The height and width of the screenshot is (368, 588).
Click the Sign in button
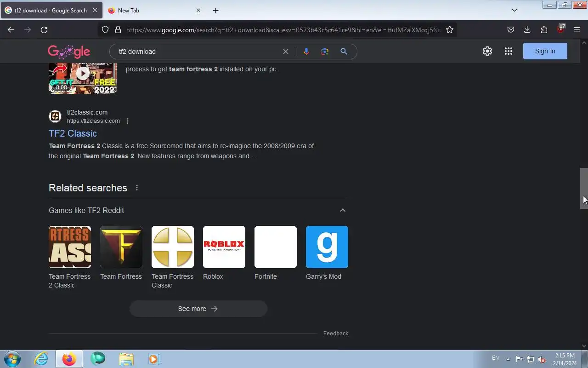pyautogui.click(x=545, y=51)
